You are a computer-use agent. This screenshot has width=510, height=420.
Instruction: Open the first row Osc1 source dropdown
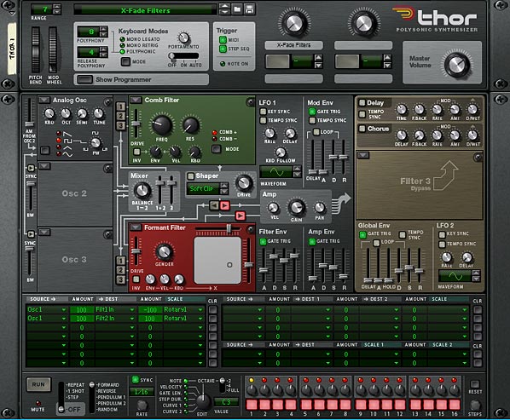47,309
